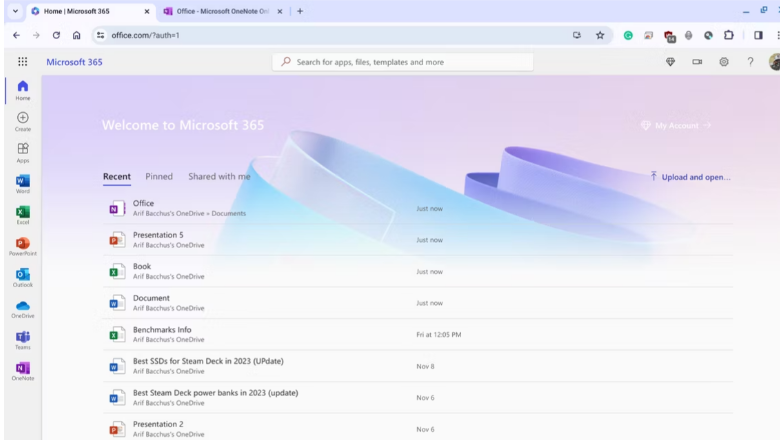Click the premium diamond icon in header
780x440 pixels.
click(671, 62)
